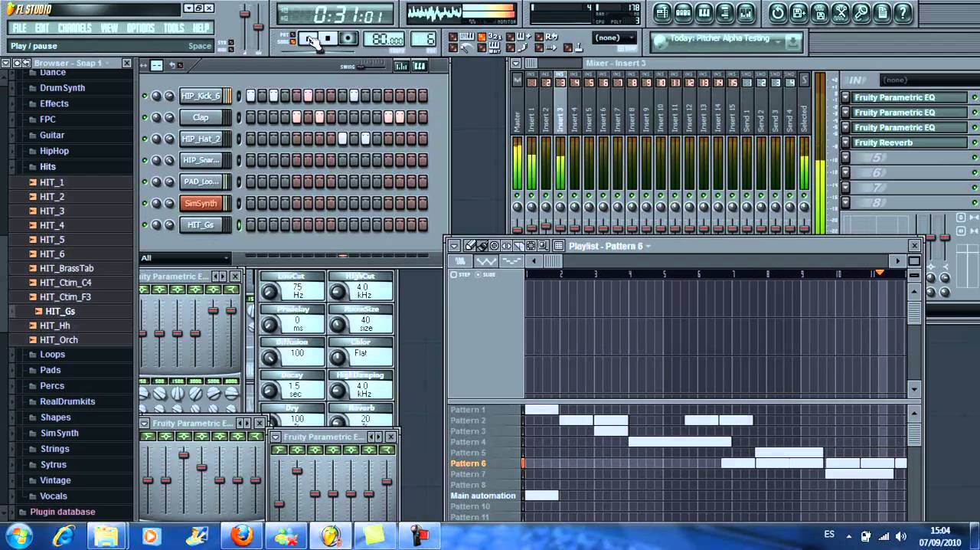Open the Piano Roll view from the top toolbar
Viewport: 980px width, 550px height.
[x=704, y=12]
